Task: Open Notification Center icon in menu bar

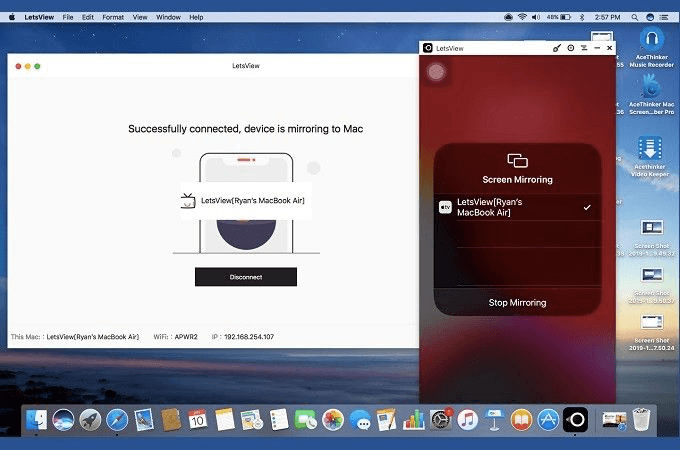Action: pyautogui.click(x=664, y=17)
